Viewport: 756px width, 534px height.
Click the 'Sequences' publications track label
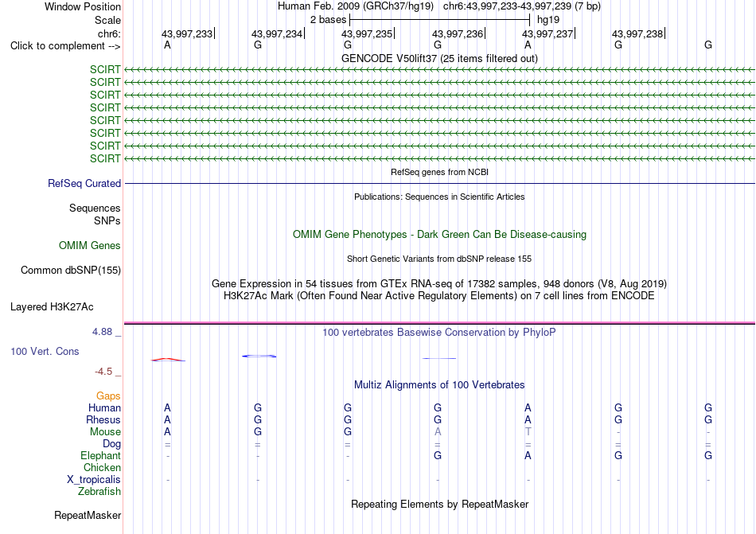point(95,209)
